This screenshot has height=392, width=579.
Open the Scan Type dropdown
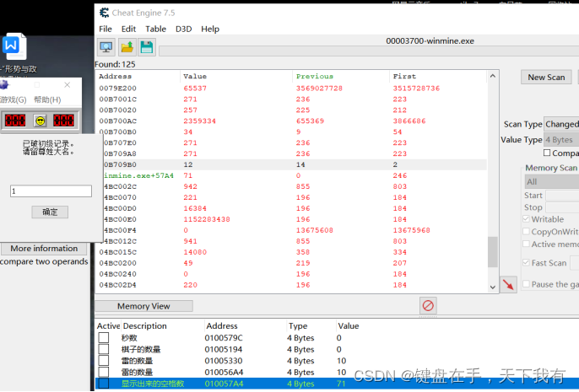point(561,124)
